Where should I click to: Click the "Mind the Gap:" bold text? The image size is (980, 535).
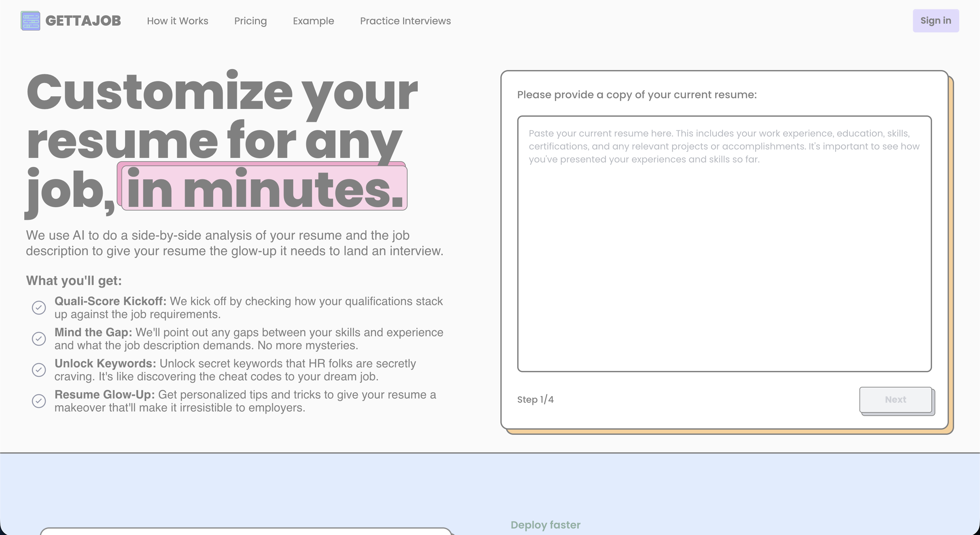tap(93, 332)
